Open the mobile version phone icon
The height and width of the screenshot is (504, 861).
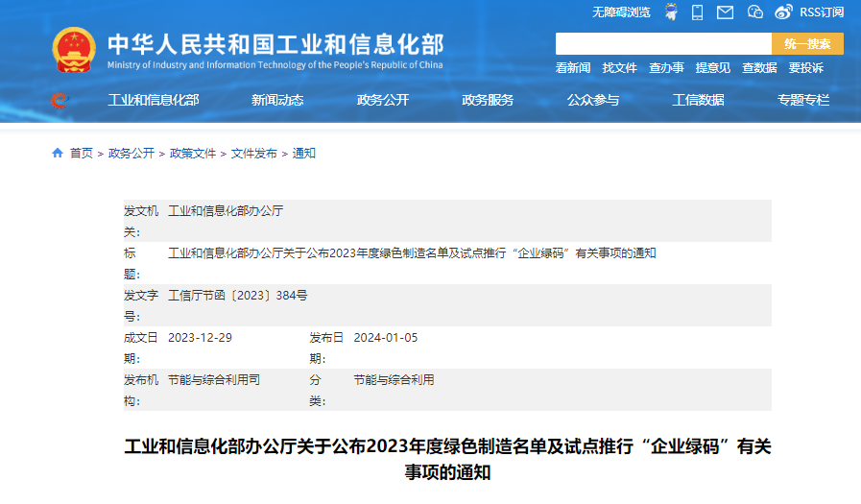698,12
